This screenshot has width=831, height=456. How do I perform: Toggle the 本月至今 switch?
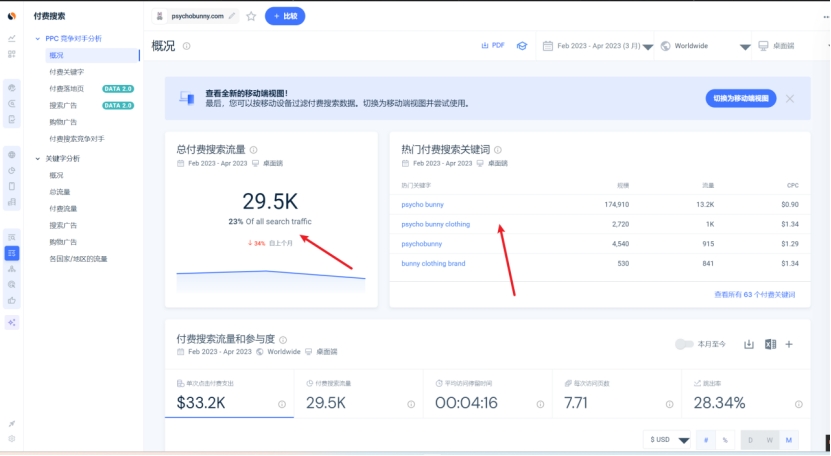tap(684, 344)
